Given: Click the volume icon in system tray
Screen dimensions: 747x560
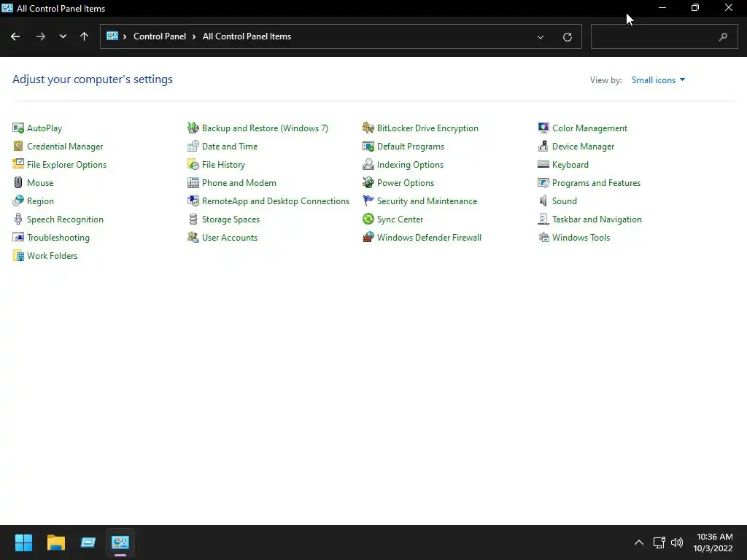Looking at the screenshot, I should coord(677,542).
